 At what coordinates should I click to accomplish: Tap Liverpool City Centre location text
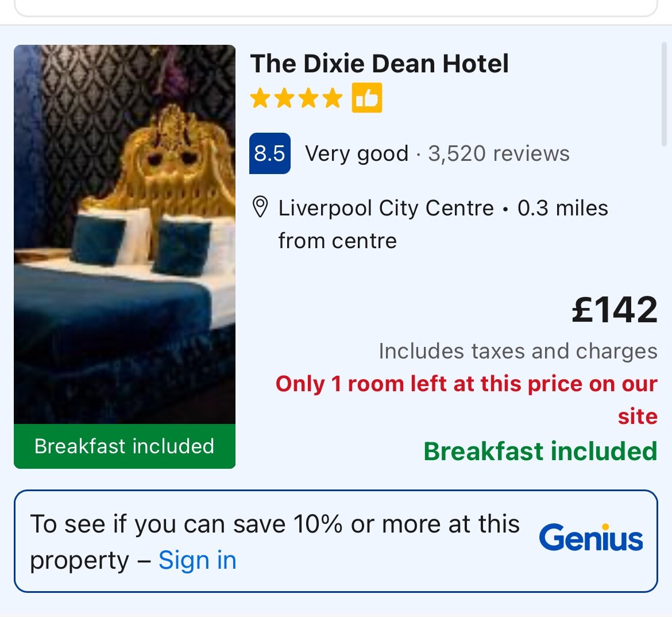pyautogui.click(x=386, y=208)
